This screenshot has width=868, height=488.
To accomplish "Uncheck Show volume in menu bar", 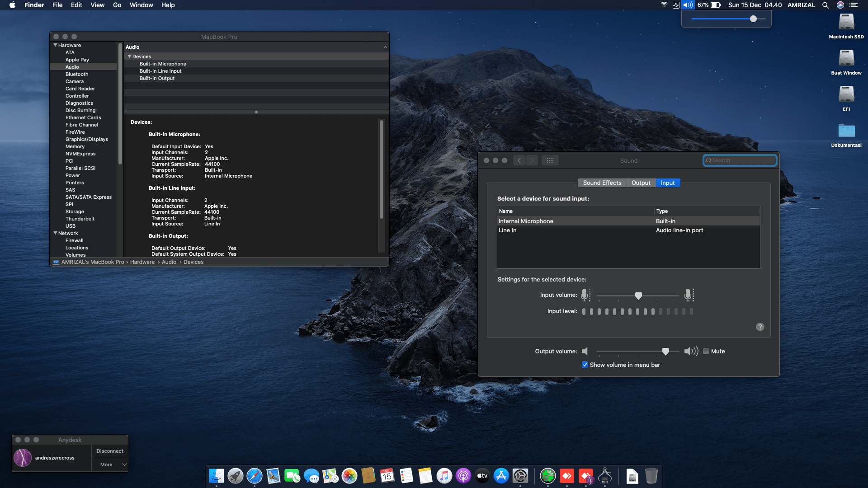I will (x=585, y=365).
